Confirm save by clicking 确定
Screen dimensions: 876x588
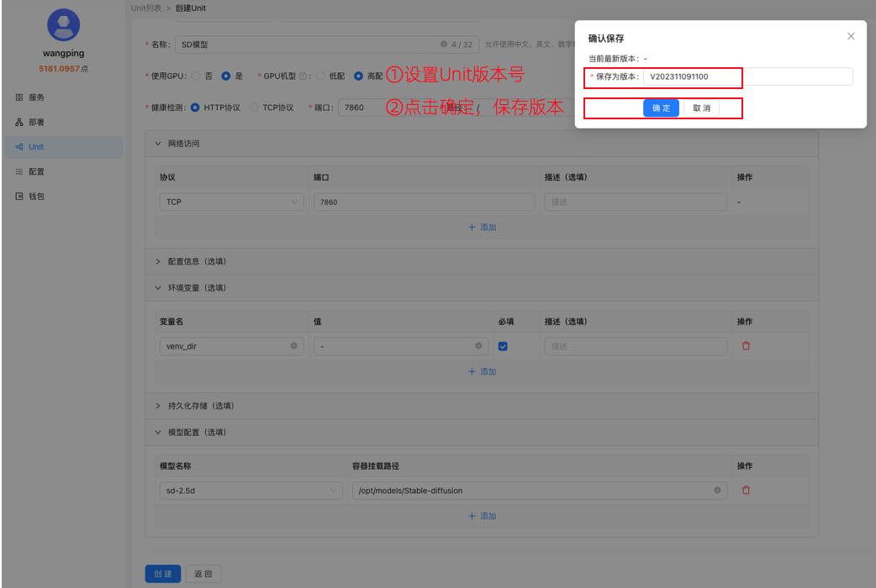click(x=661, y=108)
